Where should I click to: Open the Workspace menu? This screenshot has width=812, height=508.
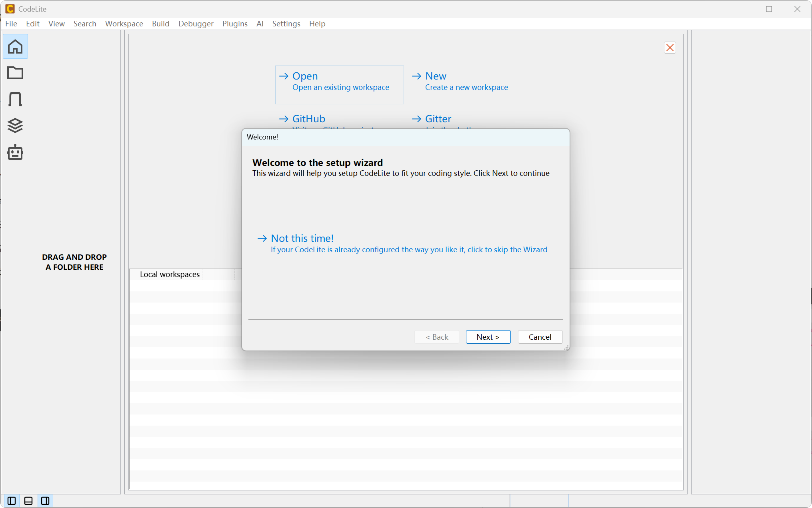pos(124,24)
